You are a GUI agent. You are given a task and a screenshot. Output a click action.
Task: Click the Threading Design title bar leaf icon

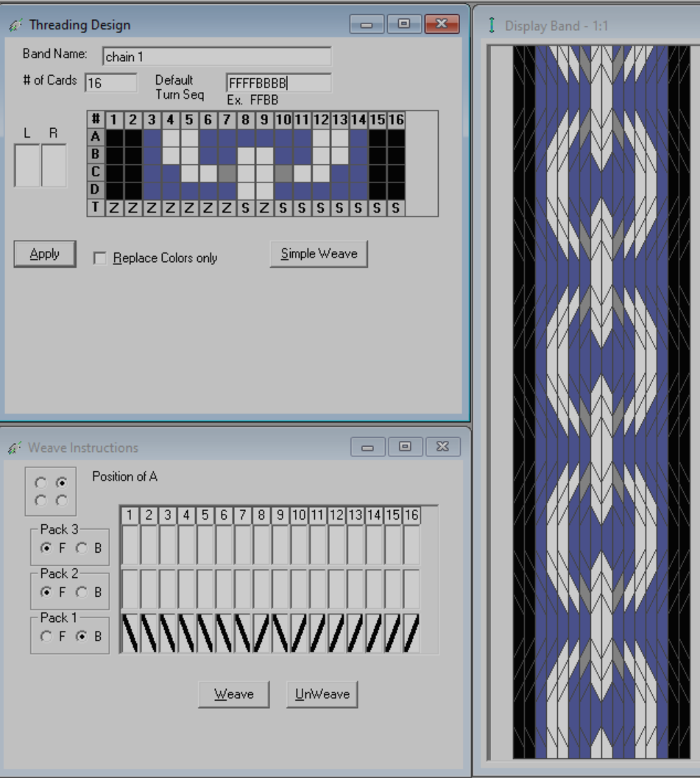click(x=16, y=24)
